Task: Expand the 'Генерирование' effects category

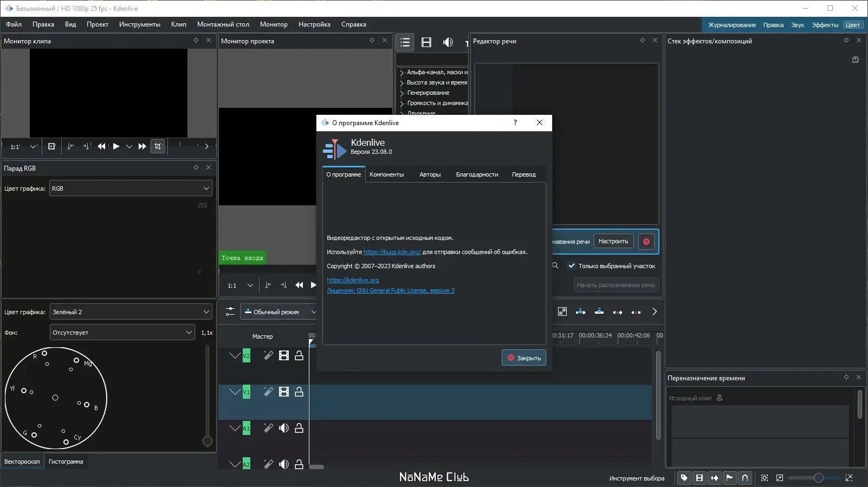Action: coord(402,93)
